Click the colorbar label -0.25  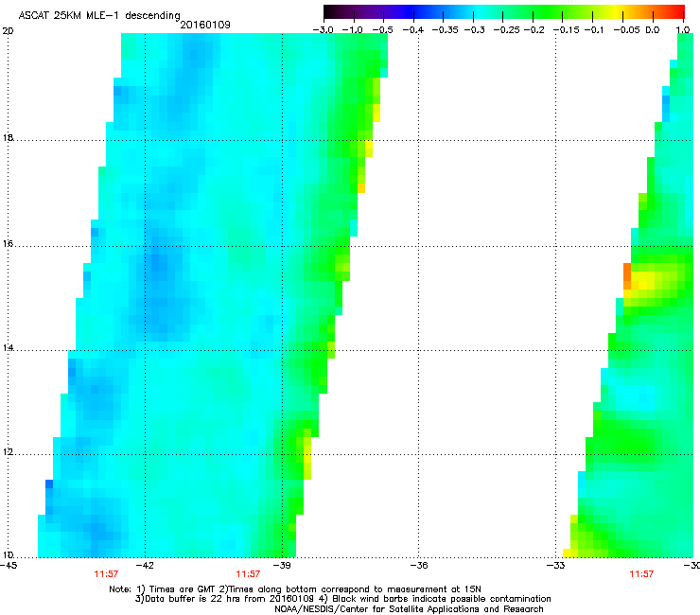coord(507,30)
